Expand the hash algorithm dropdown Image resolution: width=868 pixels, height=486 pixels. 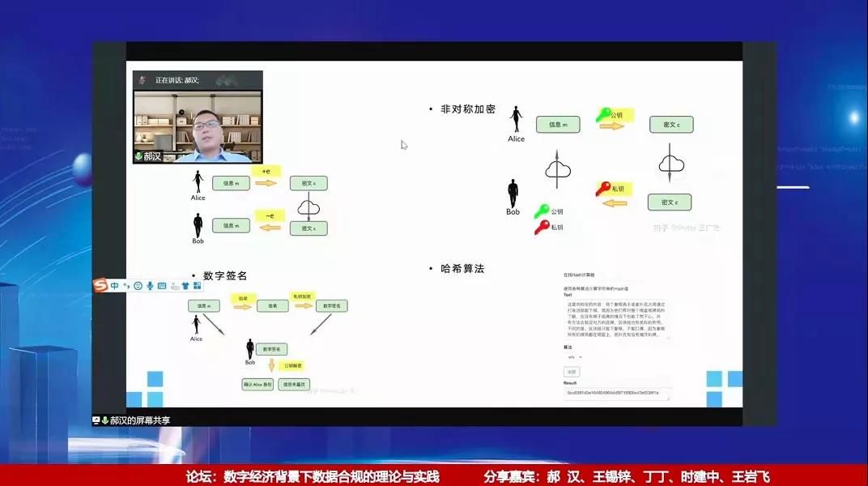(574, 356)
